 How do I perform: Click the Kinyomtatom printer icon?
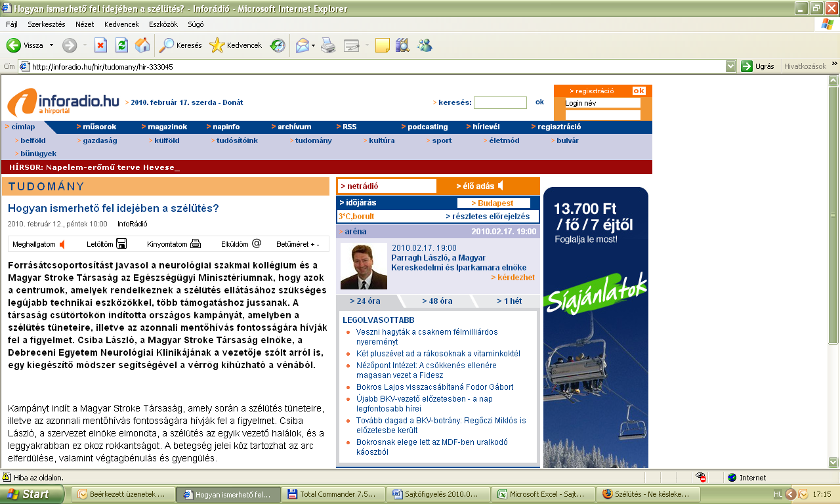196,243
